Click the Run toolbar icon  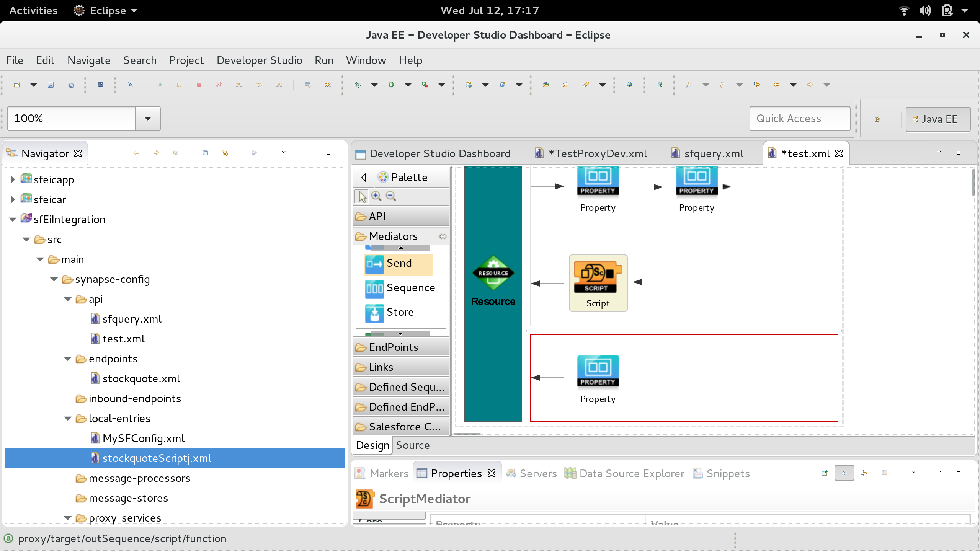pyautogui.click(x=391, y=85)
